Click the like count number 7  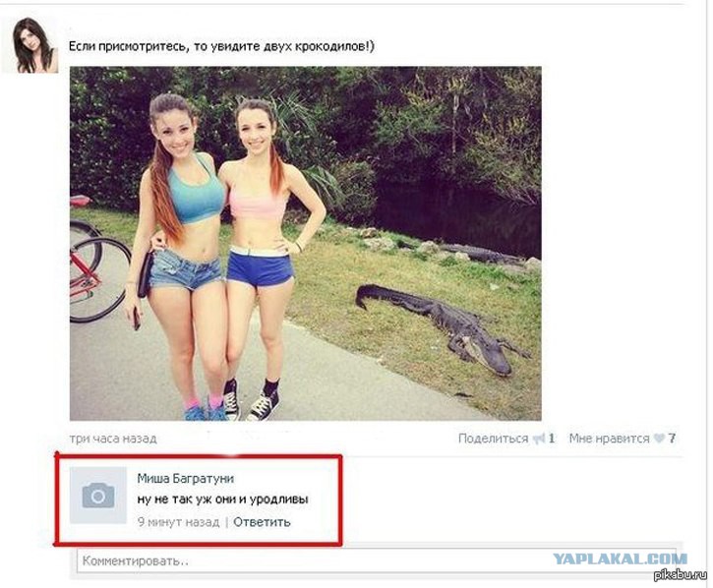click(672, 439)
